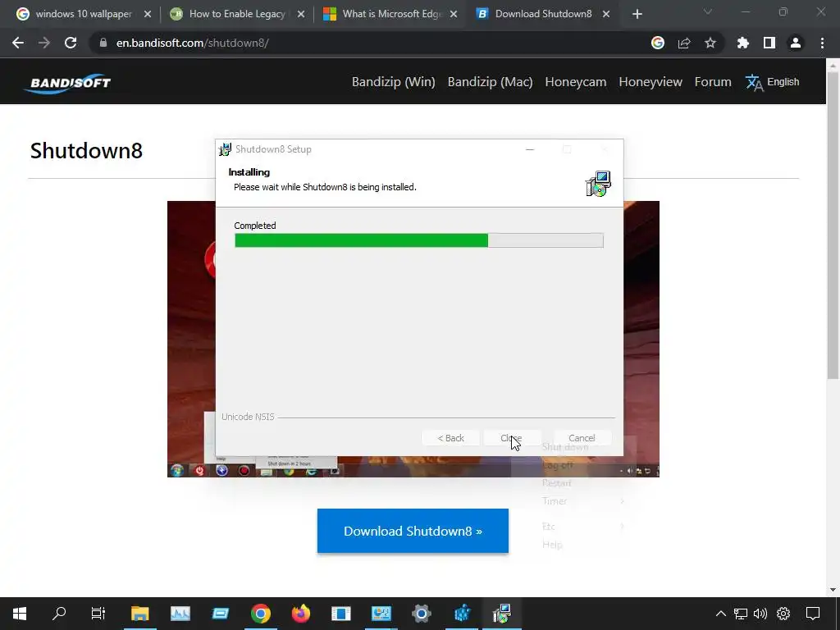Open the notification center
Image resolution: width=840 pixels, height=630 pixels.
pyautogui.click(x=813, y=614)
